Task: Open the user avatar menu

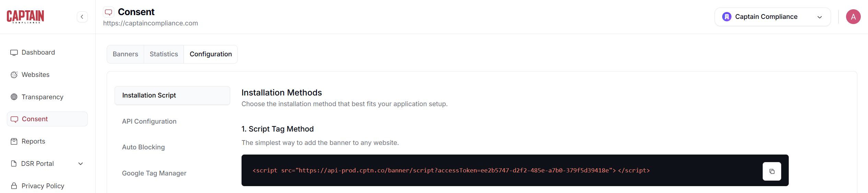Action: [853, 17]
